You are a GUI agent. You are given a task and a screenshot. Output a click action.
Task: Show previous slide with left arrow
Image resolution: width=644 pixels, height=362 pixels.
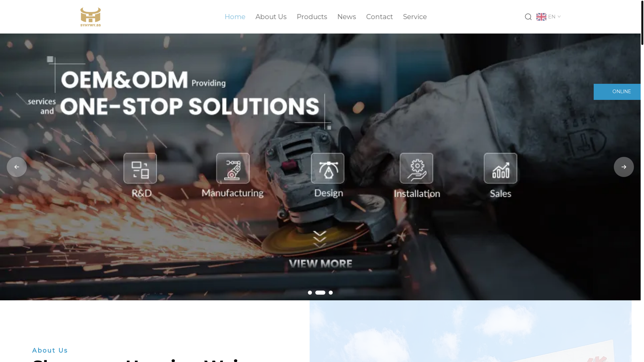click(17, 167)
